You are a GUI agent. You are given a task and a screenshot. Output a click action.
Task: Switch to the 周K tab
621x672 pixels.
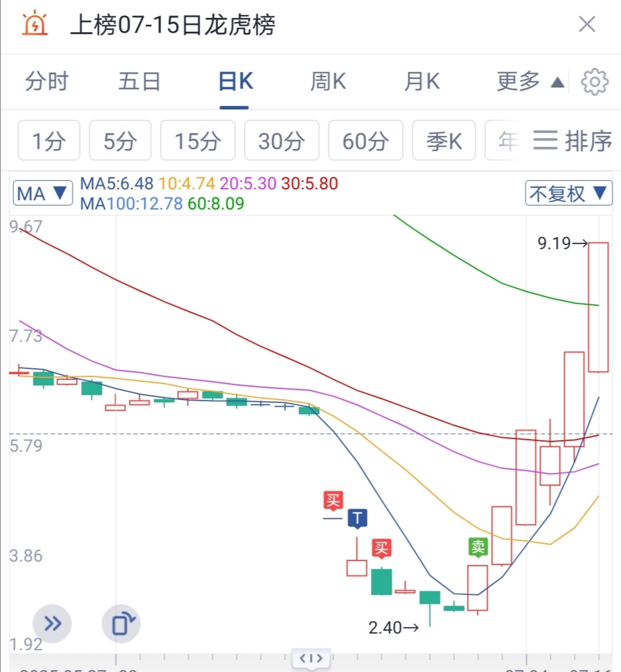328,82
